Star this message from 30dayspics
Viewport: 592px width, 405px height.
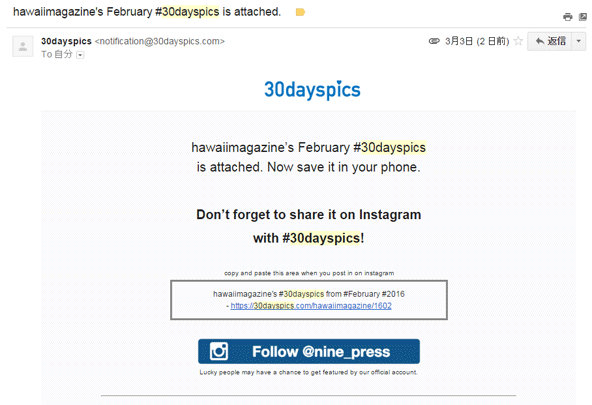tap(518, 41)
